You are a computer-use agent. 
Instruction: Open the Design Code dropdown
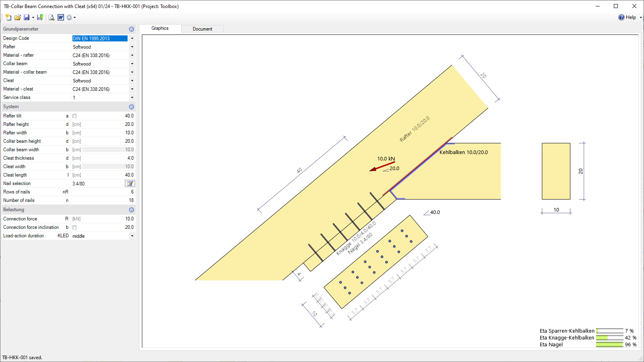(x=132, y=39)
